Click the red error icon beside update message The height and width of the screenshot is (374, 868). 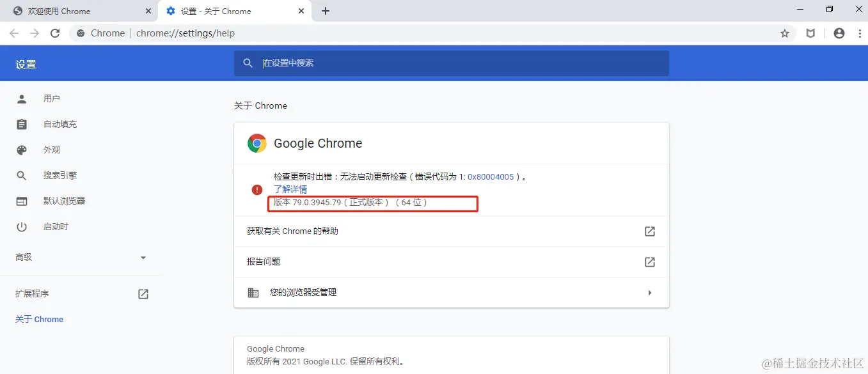tap(257, 189)
